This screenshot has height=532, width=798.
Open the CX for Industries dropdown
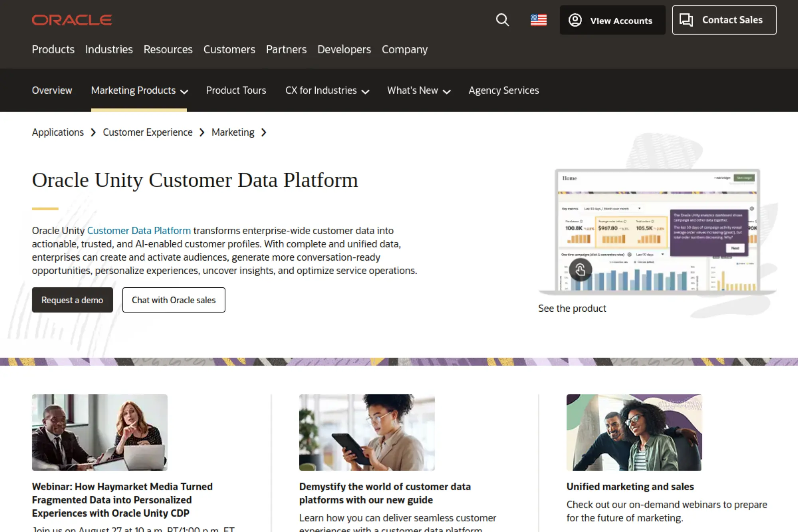(327, 91)
